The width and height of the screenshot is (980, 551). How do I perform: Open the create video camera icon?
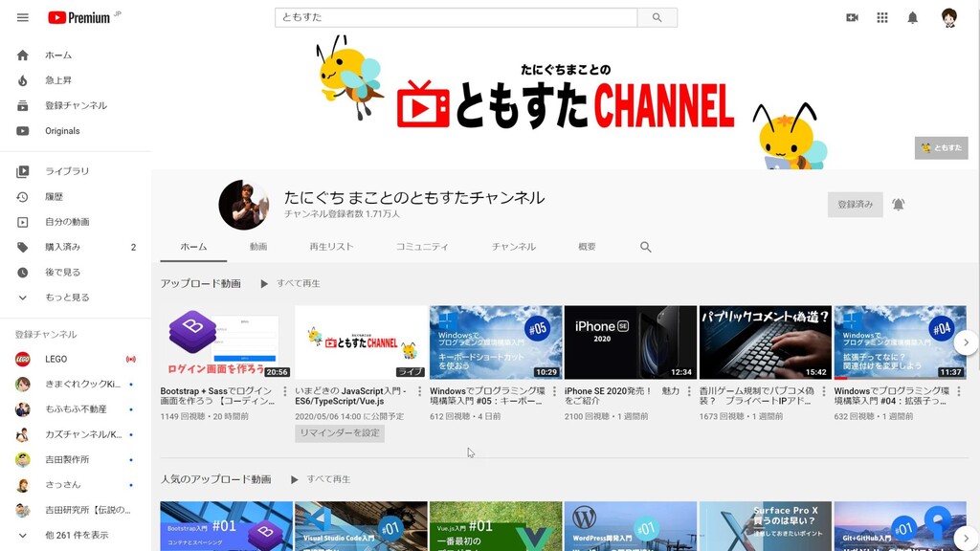tap(852, 17)
